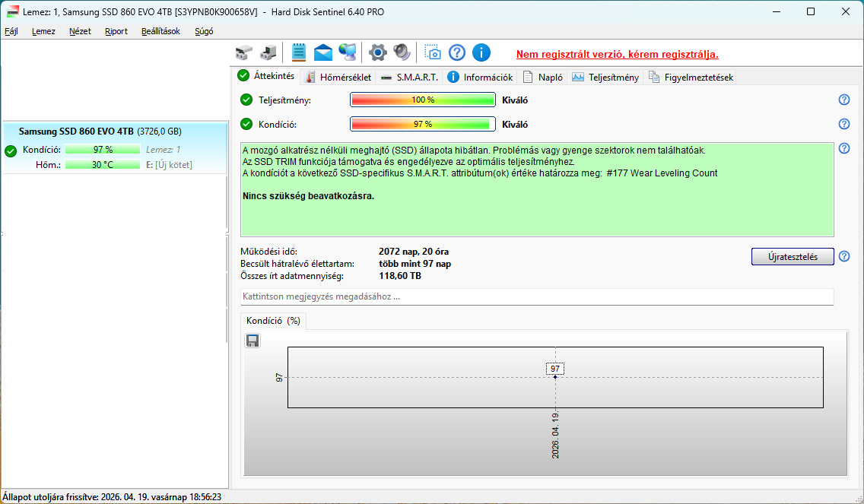Switch to the Információk tab
864x504 pixels.
point(480,77)
